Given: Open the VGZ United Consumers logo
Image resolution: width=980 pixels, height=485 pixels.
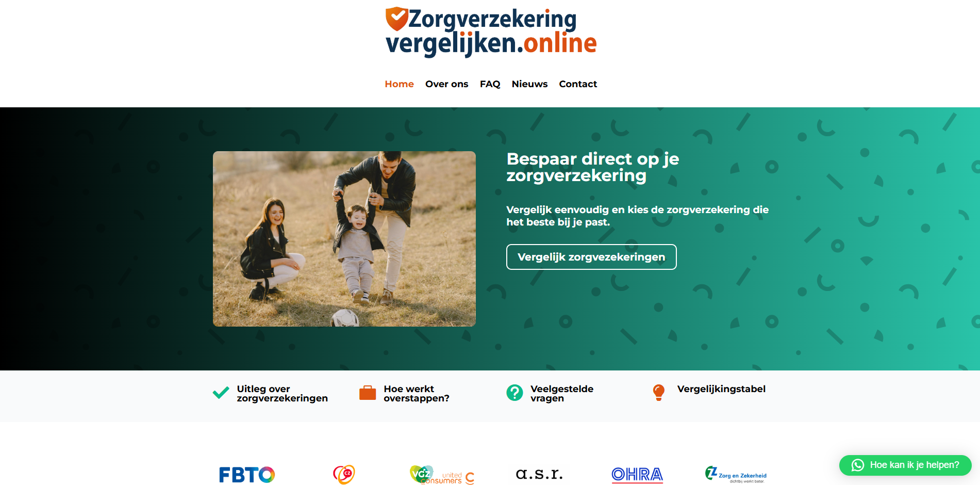Looking at the screenshot, I should 442,475.
